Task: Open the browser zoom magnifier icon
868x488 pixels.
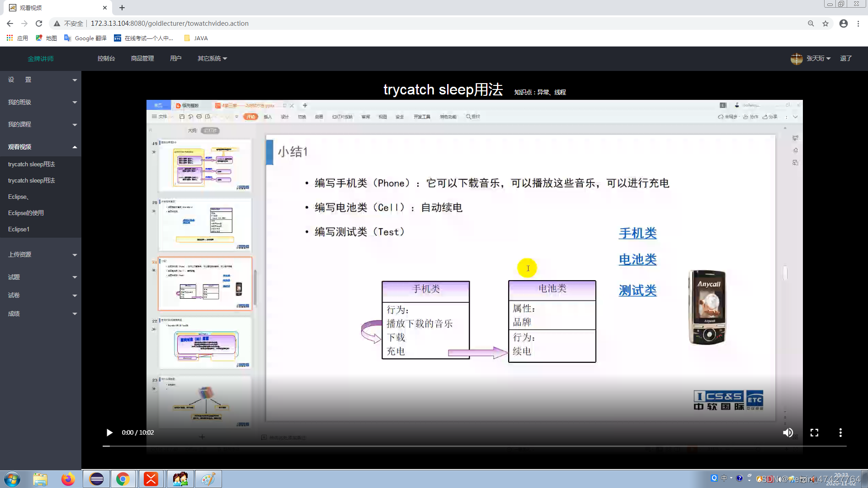Action: coord(811,23)
